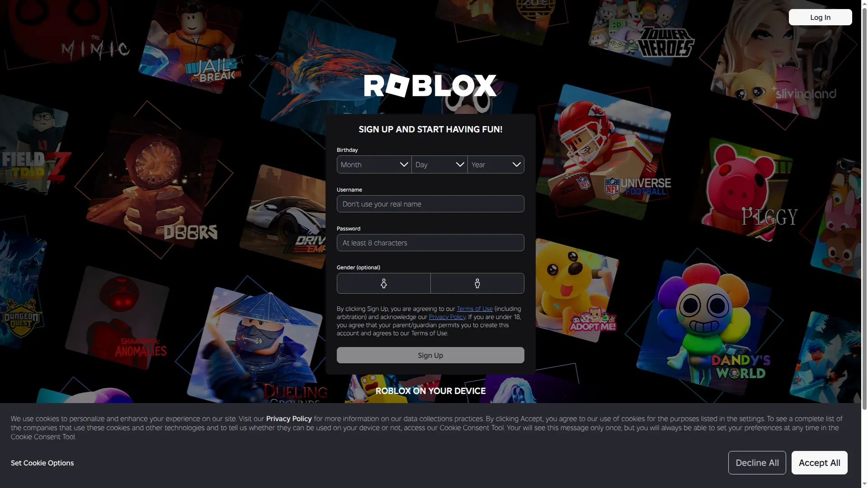Click the Log In button

click(x=820, y=17)
